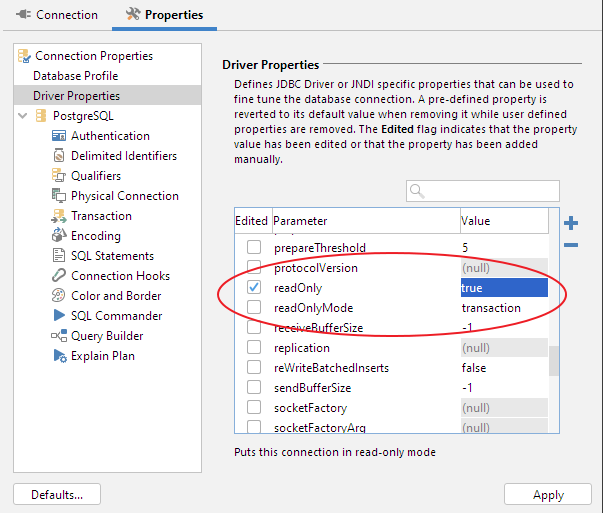
Task: Open the SQL Commander icon
Action: pos(59,316)
